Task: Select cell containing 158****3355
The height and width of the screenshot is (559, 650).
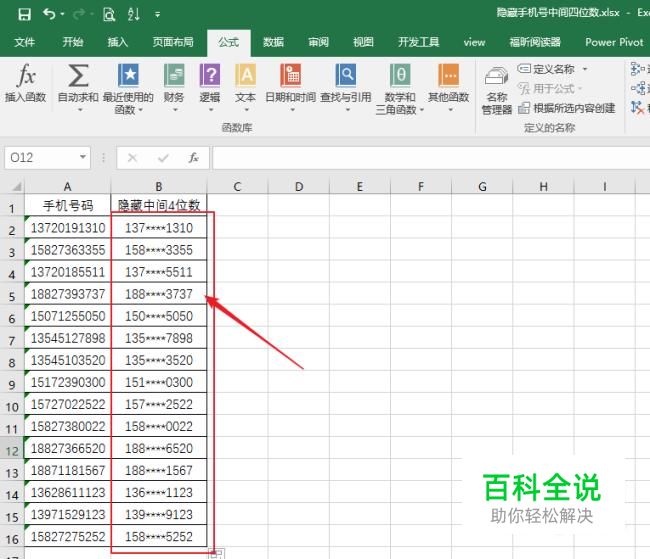Action: pos(159,250)
